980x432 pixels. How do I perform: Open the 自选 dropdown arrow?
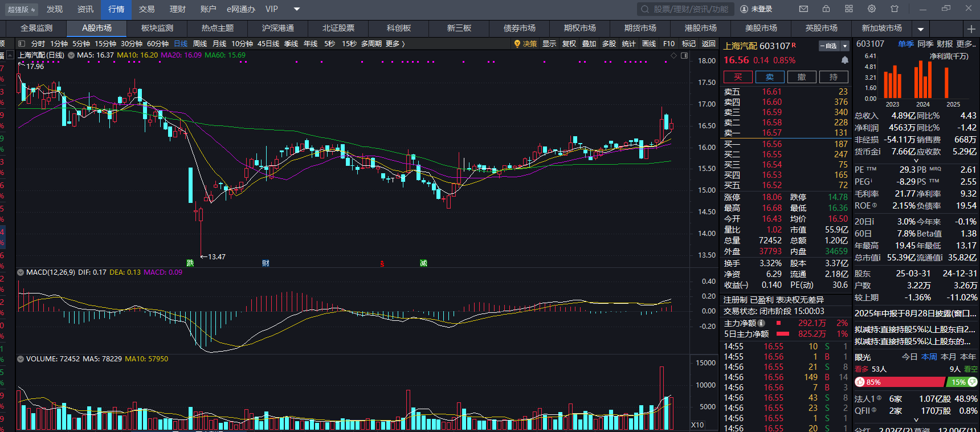[x=845, y=46]
